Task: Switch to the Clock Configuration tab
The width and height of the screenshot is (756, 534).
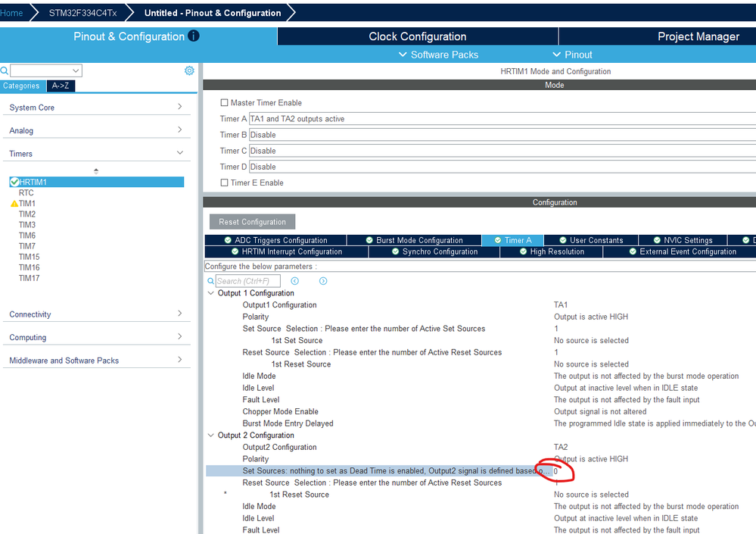Action: click(x=418, y=36)
